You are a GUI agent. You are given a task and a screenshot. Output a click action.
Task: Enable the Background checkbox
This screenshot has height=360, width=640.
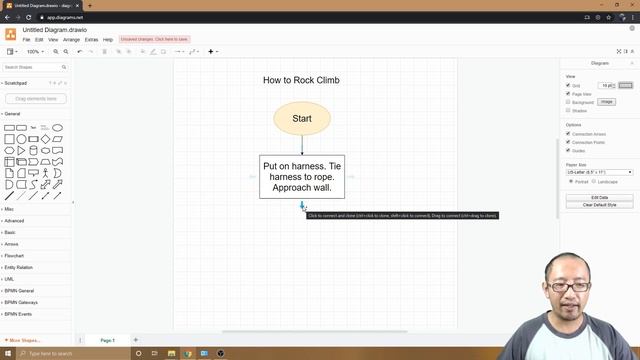(x=568, y=102)
